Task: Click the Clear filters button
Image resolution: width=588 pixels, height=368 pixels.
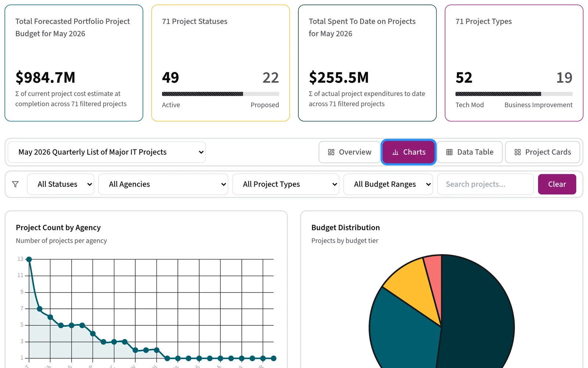Action: click(557, 184)
